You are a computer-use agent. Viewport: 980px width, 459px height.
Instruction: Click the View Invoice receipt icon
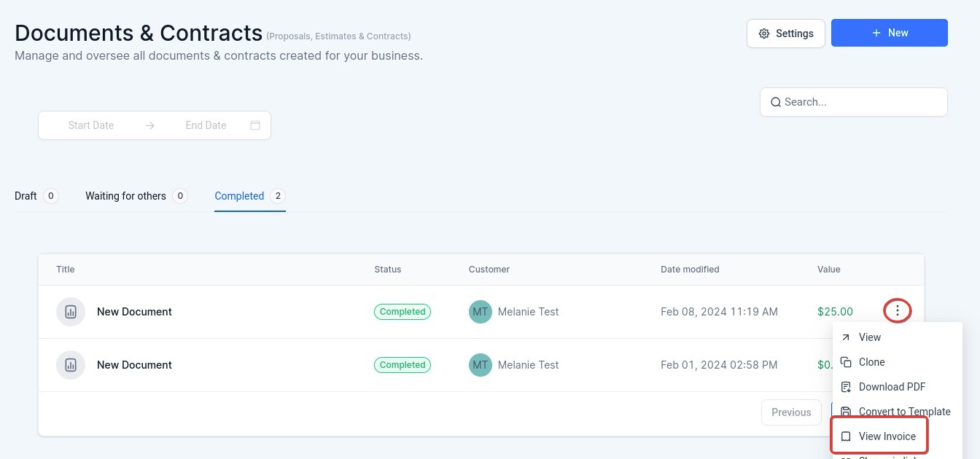(846, 436)
